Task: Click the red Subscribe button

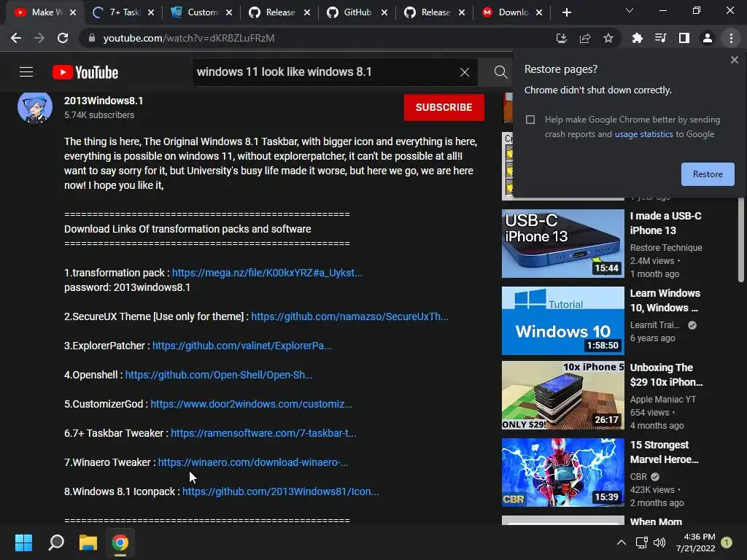Action: coord(444,107)
